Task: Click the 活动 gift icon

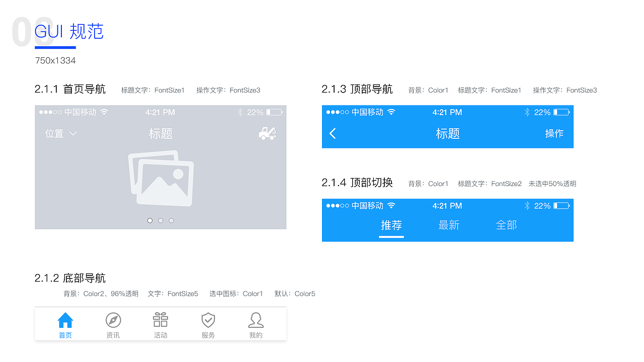Action: pos(160,320)
